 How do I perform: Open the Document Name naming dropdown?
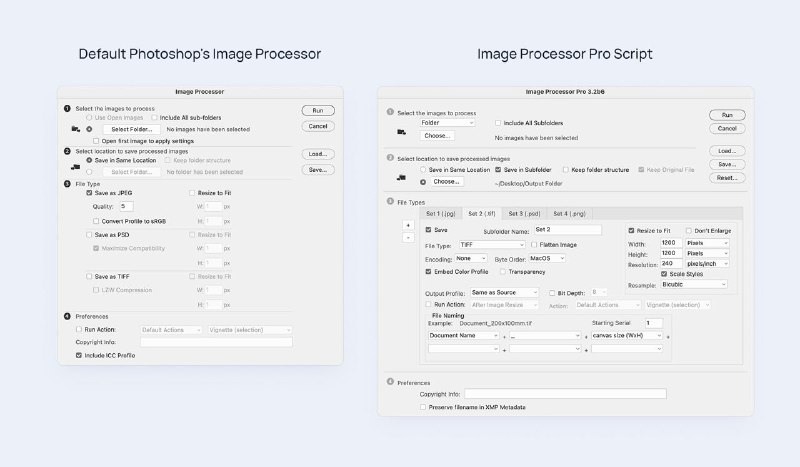[x=463, y=335]
